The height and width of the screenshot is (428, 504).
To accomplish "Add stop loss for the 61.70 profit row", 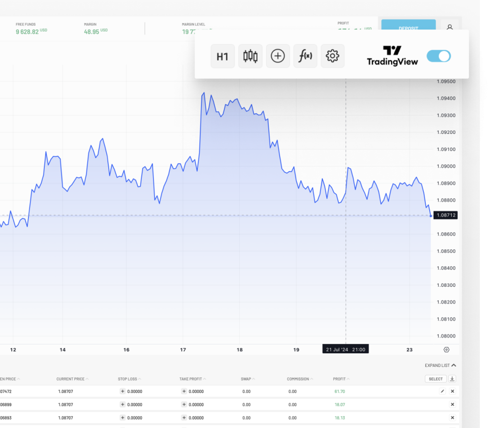I will point(123,392).
